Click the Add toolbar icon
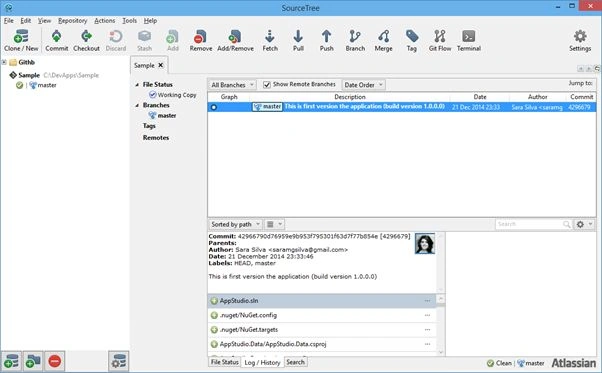The width and height of the screenshot is (602, 373). [173, 40]
